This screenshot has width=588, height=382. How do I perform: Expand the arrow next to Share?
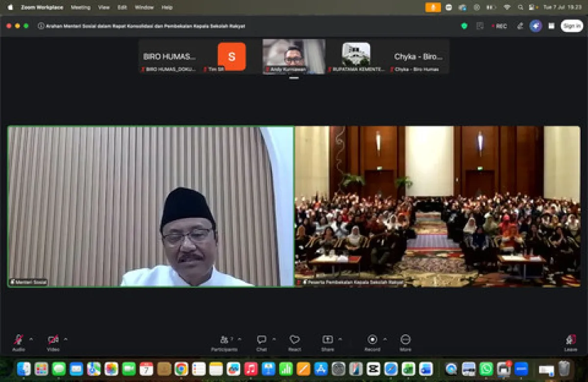(340, 339)
